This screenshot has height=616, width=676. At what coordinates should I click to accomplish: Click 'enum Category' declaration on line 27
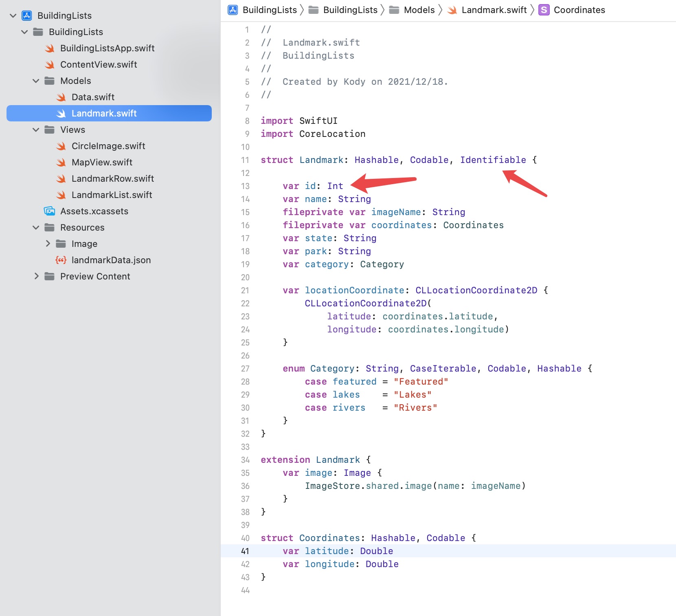[x=318, y=368]
